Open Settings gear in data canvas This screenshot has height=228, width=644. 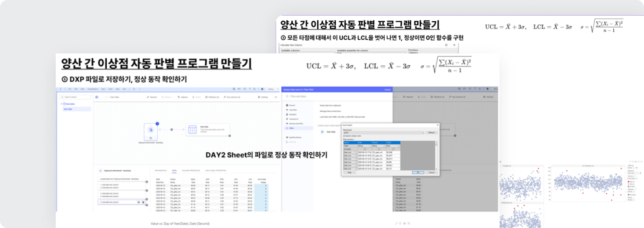pyautogui.click(x=258, y=96)
